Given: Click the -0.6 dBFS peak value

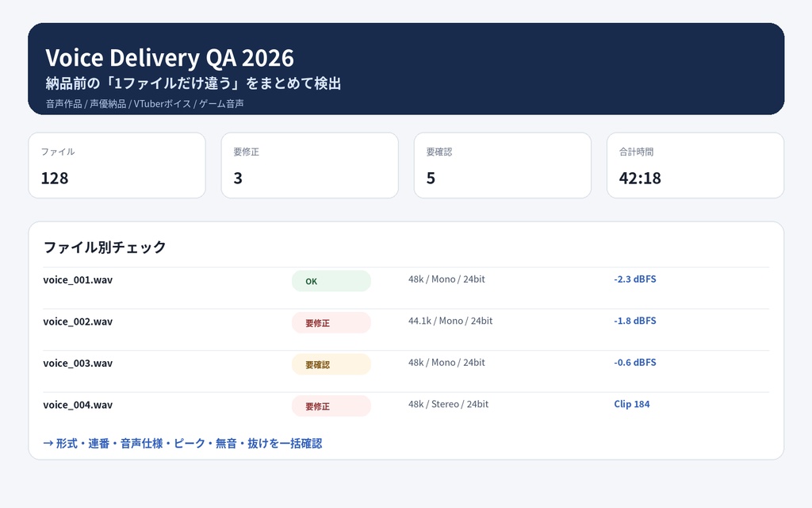Looking at the screenshot, I should 635,362.
